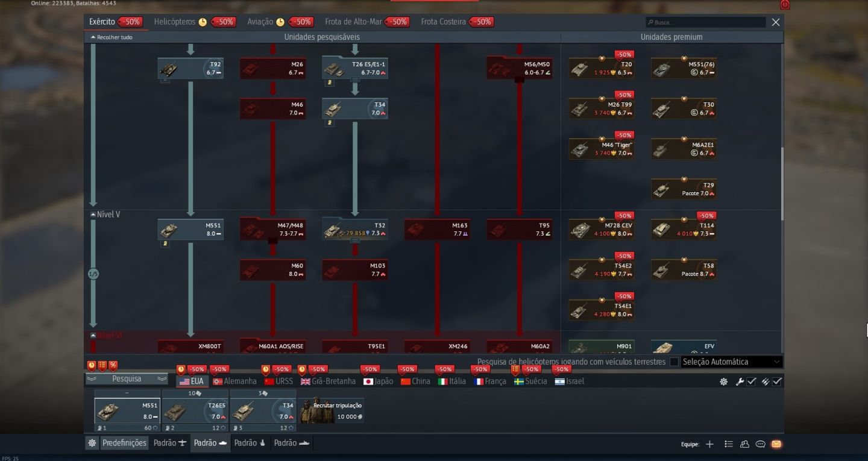Open the T92 light tank card
This screenshot has height=461, width=868.
pyautogui.click(x=190, y=68)
